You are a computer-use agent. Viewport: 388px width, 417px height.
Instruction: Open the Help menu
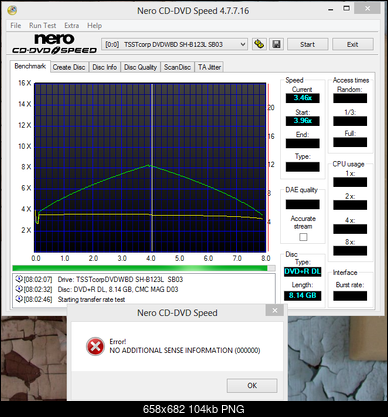tap(94, 26)
